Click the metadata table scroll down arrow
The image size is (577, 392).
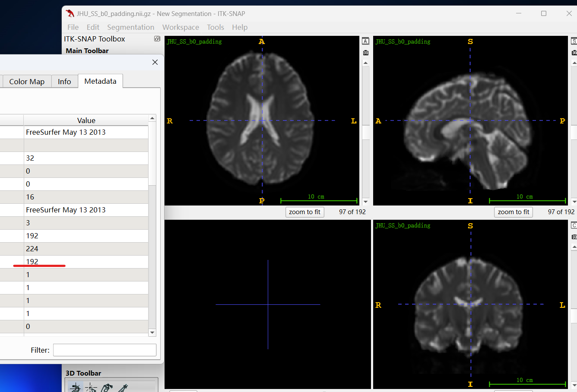click(x=152, y=332)
